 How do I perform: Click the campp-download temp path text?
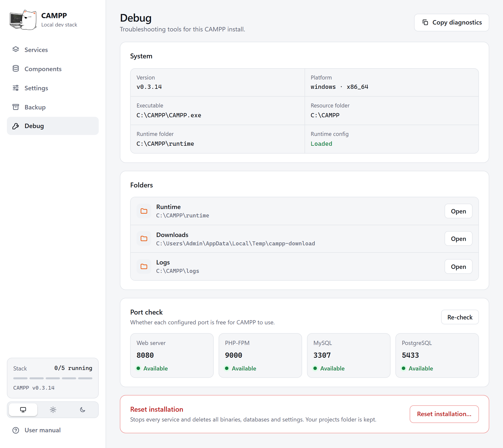click(x=235, y=243)
